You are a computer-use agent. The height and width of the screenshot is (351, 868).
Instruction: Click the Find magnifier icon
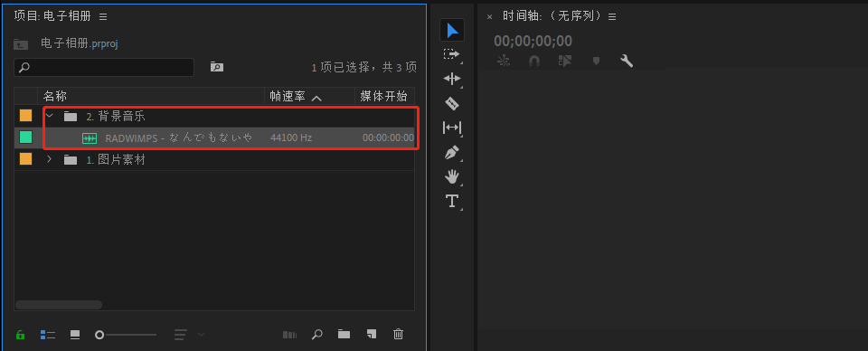(x=317, y=335)
